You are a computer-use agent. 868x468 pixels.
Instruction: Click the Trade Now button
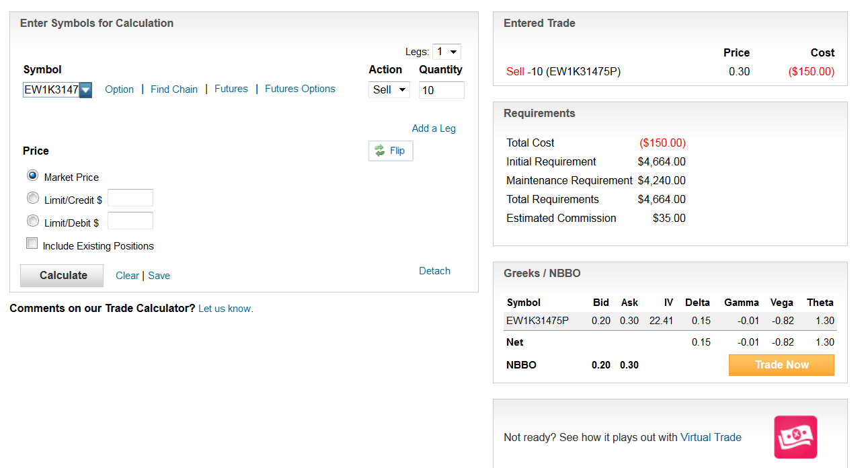coord(781,365)
